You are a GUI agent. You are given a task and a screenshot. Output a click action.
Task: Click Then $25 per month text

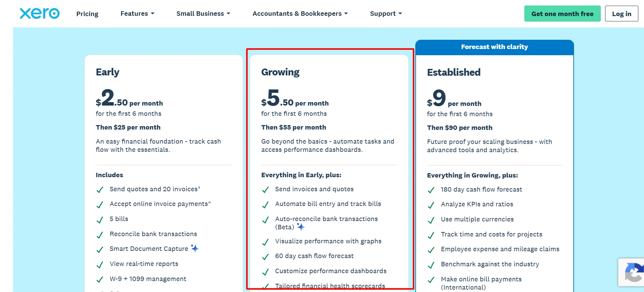pos(128,127)
